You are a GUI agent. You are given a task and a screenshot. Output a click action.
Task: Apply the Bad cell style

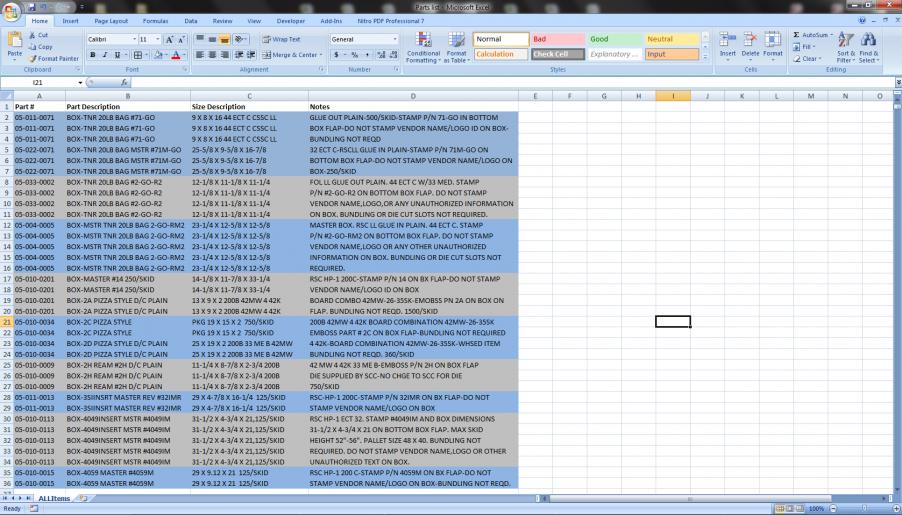pyautogui.click(x=557, y=39)
